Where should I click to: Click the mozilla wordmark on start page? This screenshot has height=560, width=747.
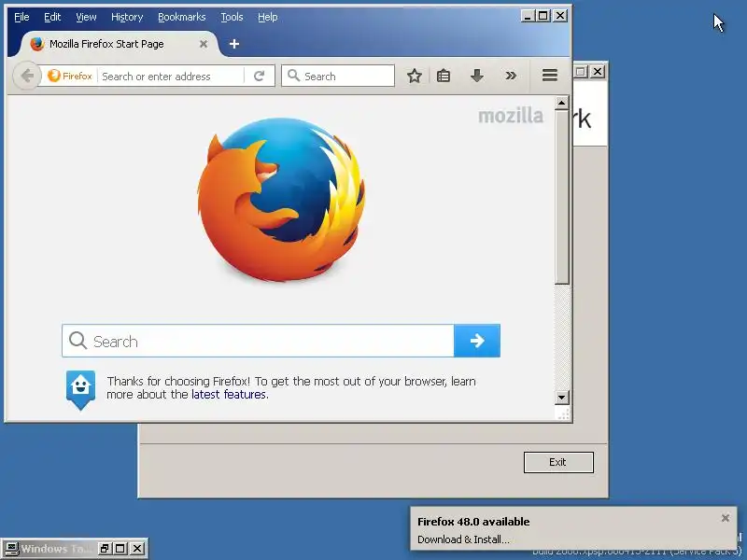click(x=510, y=116)
